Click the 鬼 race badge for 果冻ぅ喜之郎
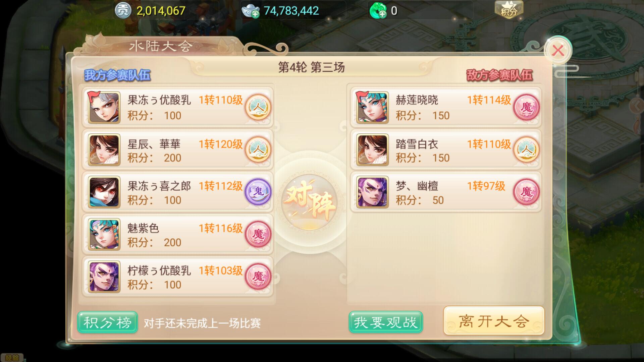Viewport: 644px width, 362px height. pos(258,192)
